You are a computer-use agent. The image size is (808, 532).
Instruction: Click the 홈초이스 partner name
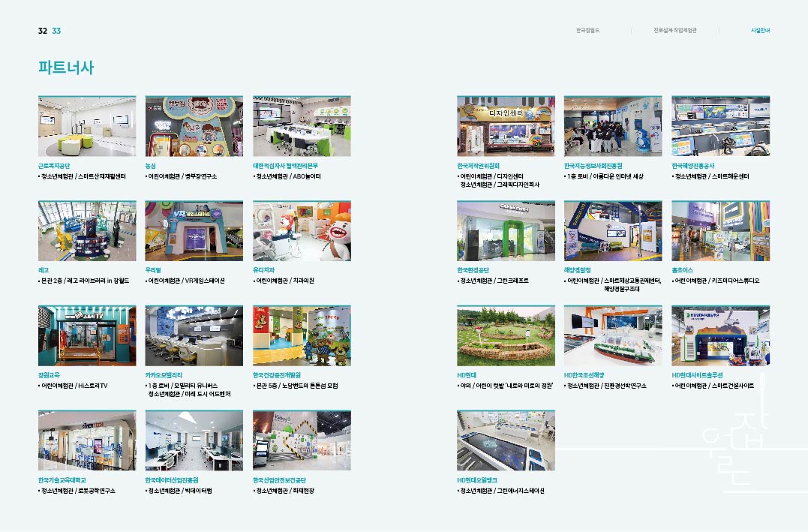[x=683, y=270]
